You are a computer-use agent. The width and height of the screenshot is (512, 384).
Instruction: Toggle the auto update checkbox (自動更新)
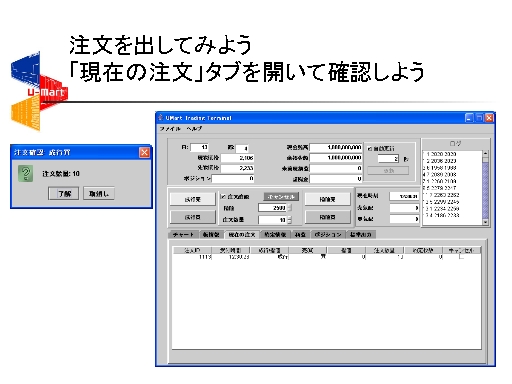tap(369, 149)
